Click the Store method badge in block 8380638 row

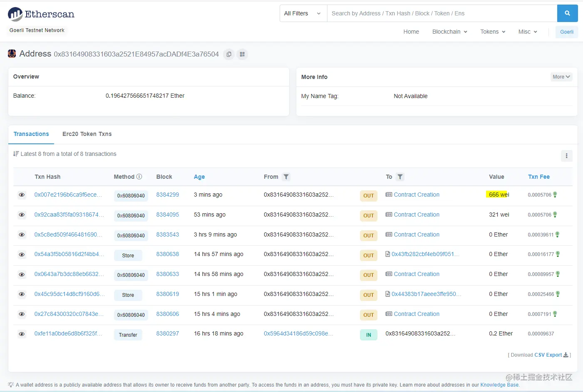point(128,255)
